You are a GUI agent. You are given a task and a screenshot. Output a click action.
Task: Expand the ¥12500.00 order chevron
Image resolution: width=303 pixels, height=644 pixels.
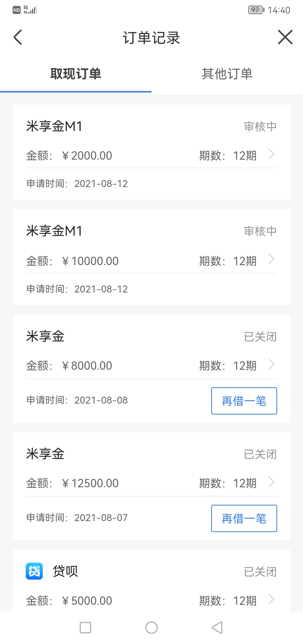click(x=272, y=482)
